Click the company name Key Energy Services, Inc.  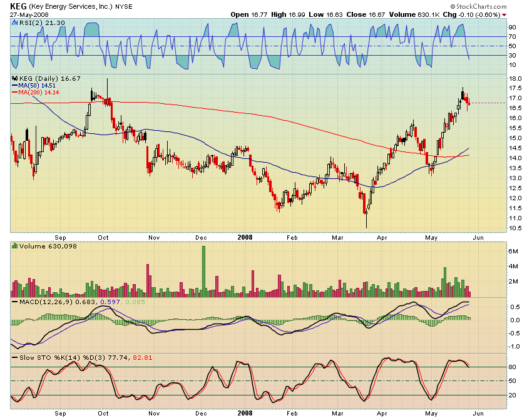pyautogui.click(x=71, y=6)
